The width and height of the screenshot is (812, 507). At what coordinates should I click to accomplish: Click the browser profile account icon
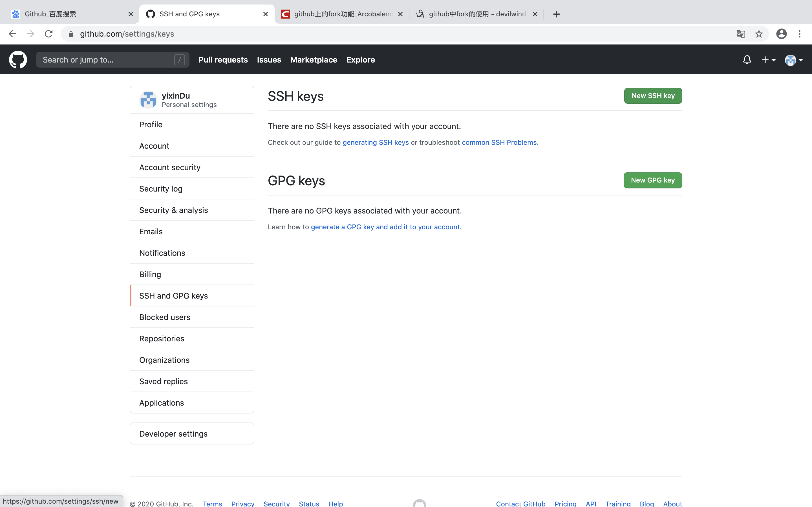coord(781,34)
